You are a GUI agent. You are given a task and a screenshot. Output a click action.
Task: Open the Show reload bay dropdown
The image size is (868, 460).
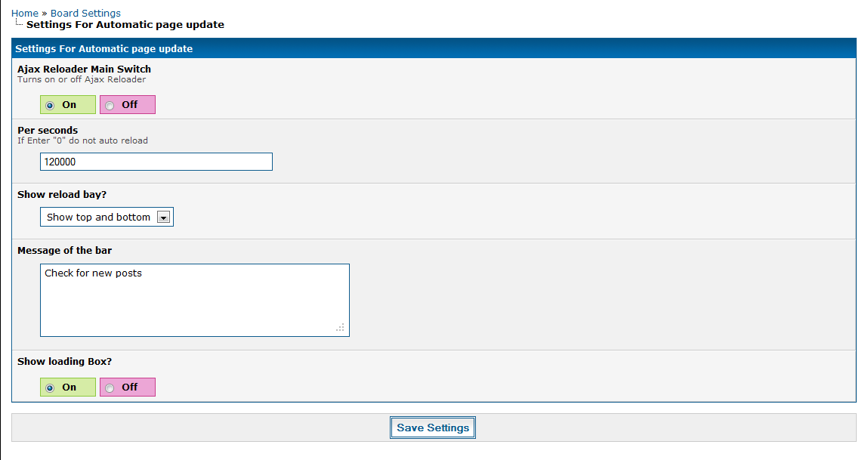tap(107, 217)
